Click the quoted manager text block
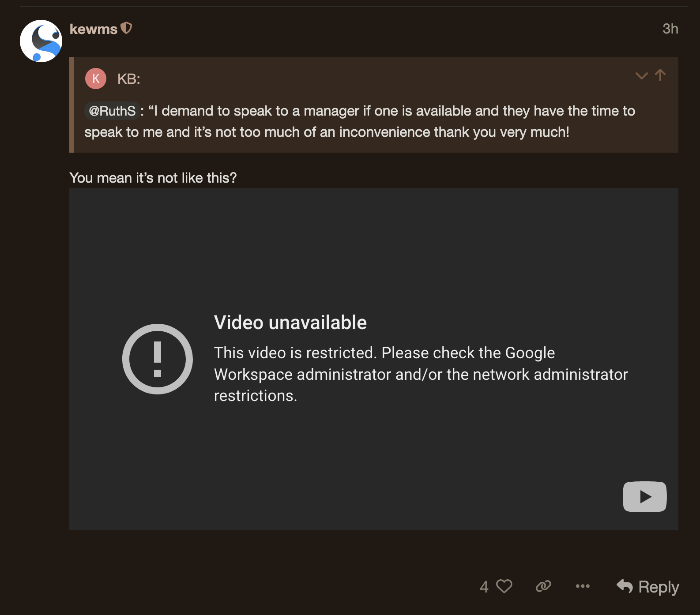This screenshot has width=700, height=615. click(359, 122)
